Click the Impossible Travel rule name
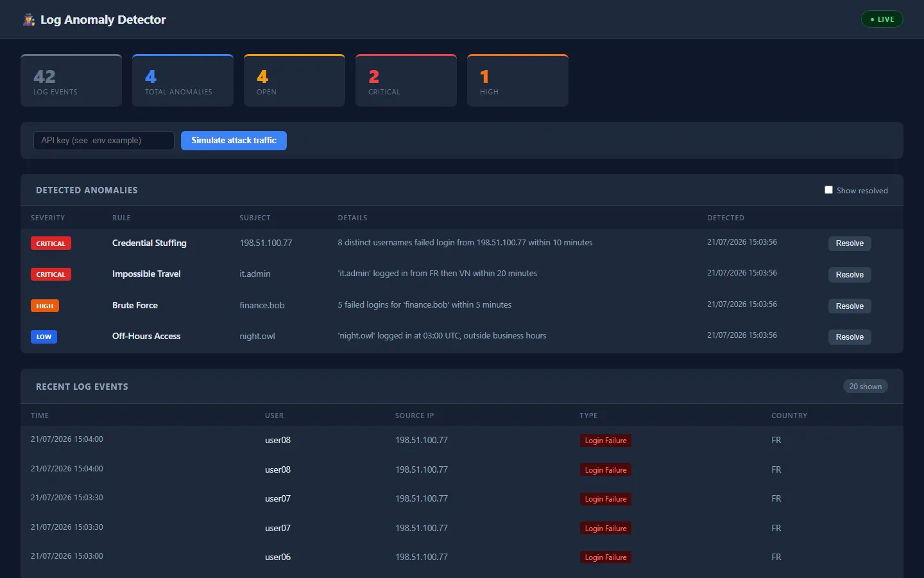Viewport: 924px width, 578px height. pos(146,274)
